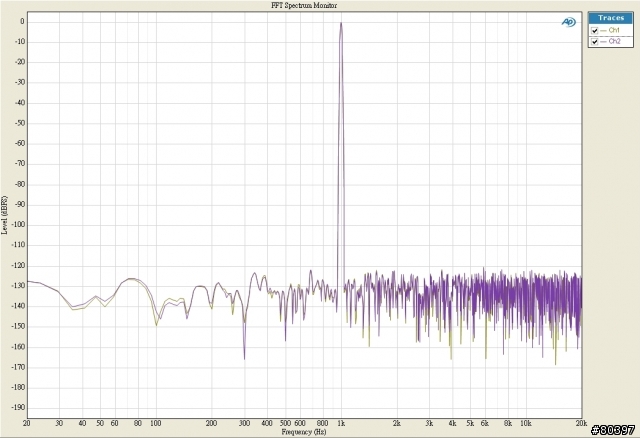
Task: Click the Frequency (Hz) axis label
Action: [304, 432]
